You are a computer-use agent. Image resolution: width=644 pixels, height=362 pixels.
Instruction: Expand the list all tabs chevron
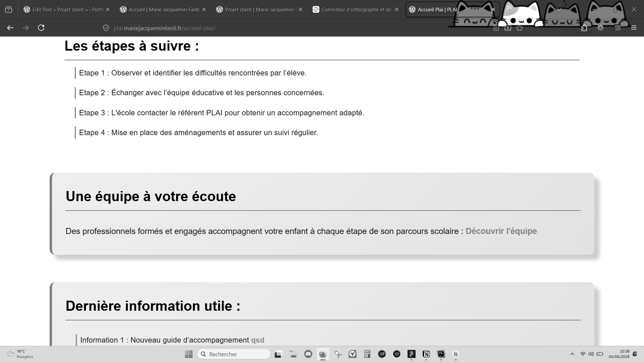(559, 9)
